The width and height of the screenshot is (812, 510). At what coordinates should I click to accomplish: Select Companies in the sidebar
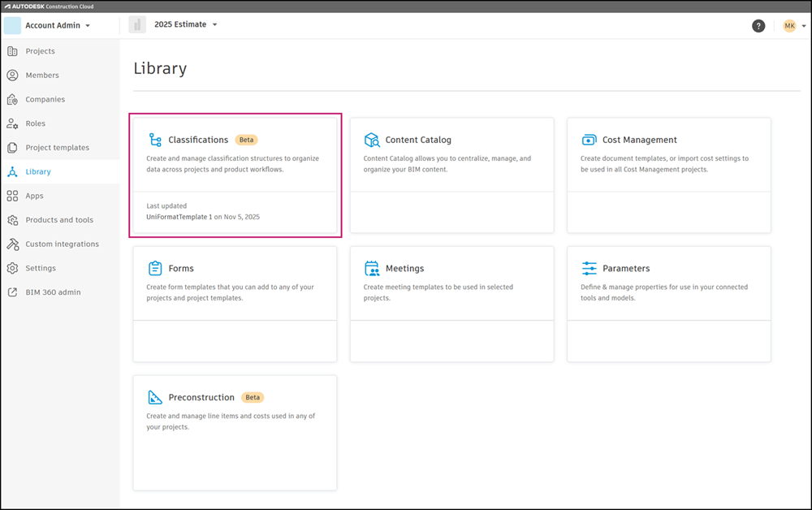[x=45, y=99]
